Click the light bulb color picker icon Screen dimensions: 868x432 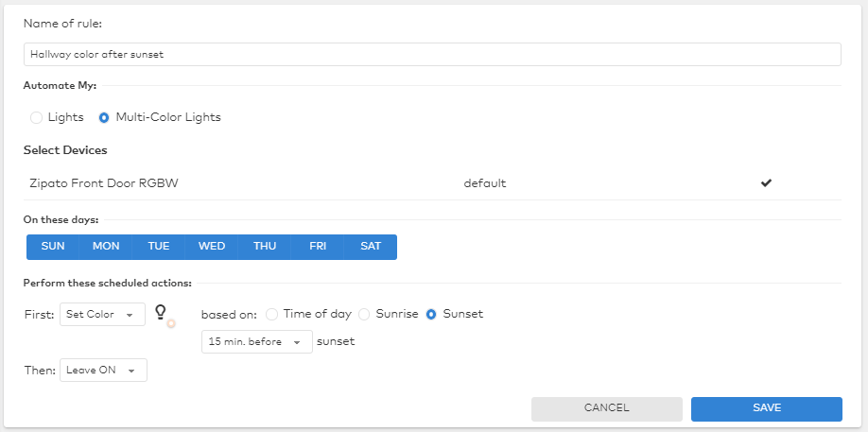[x=164, y=314]
